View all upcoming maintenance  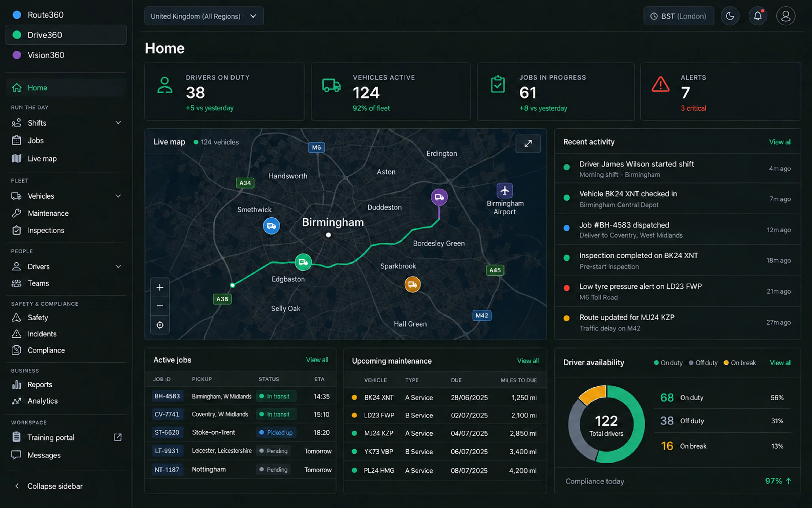click(528, 361)
